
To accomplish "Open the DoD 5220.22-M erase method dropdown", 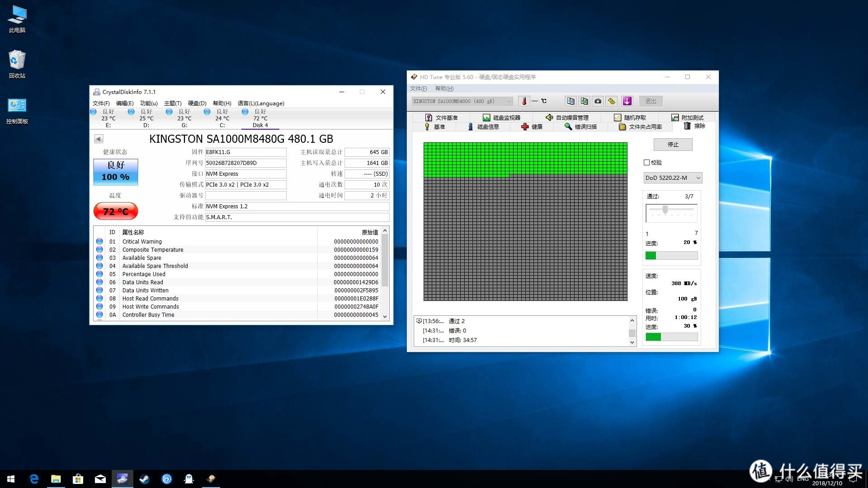I will click(x=673, y=178).
